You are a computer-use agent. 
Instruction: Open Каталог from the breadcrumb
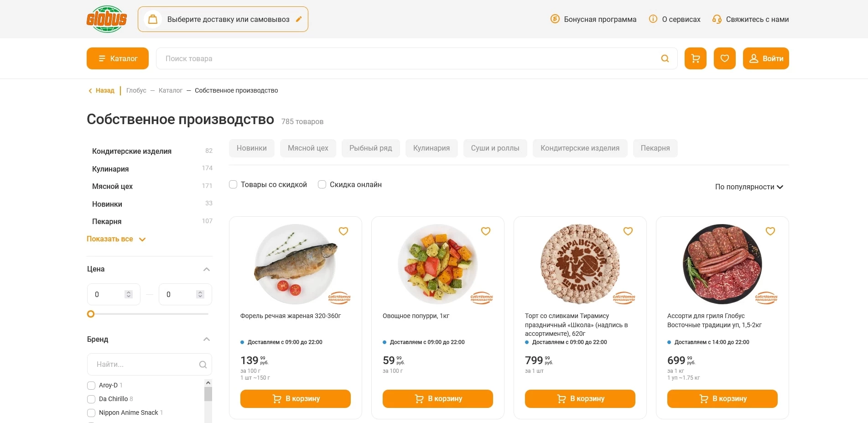pyautogui.click(x=171, y=90)
